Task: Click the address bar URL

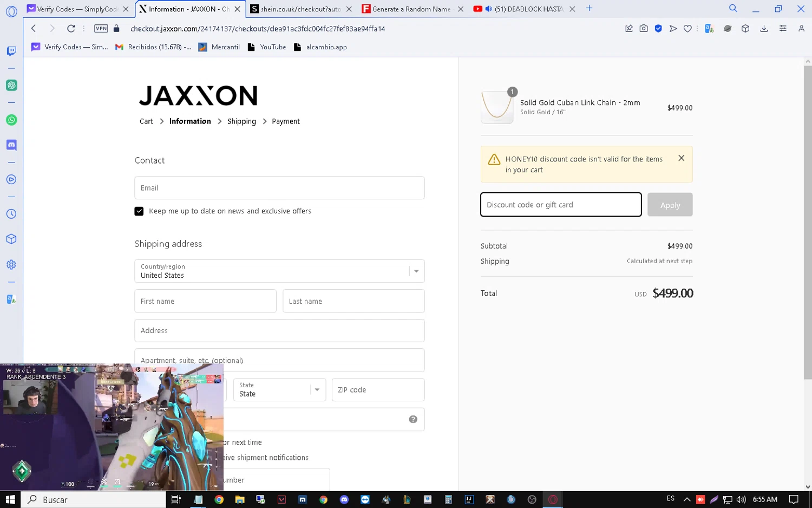Action: (258, 29)
